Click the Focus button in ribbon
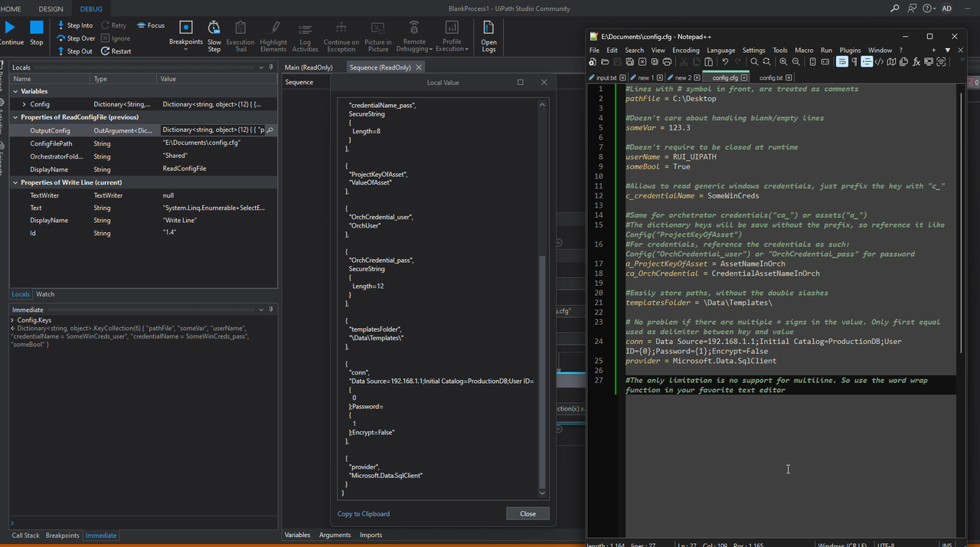Image resolution: width=980 pixels, height=547 pixels. pyautogui.click(x=150, y=25)
